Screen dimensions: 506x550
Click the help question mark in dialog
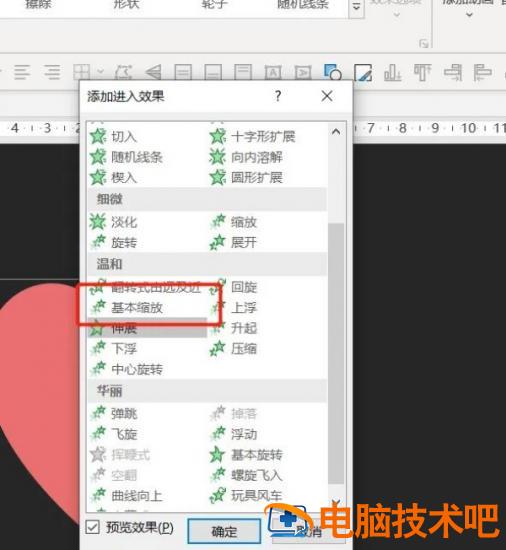(278, 96)
